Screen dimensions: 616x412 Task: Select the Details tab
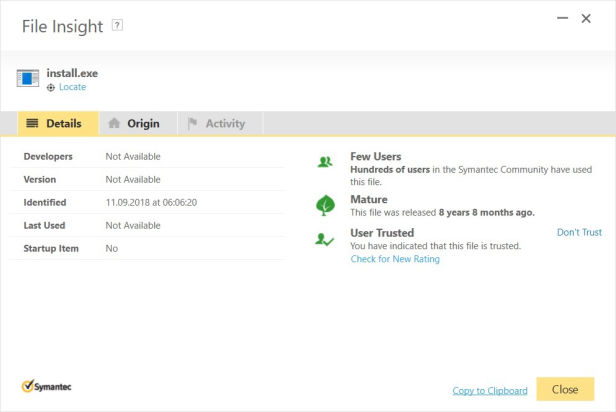click(58, 124)
